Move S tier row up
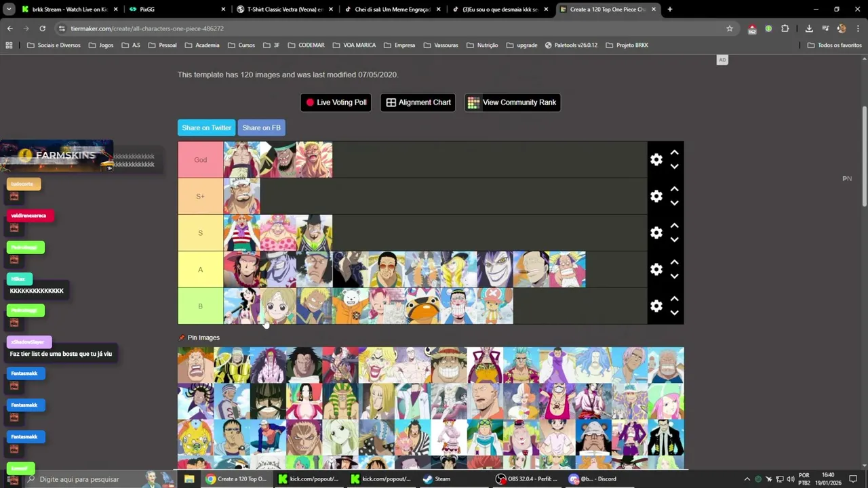Image resolution: width=868 pixels, height=488 pixels. [x=675, y=226]
